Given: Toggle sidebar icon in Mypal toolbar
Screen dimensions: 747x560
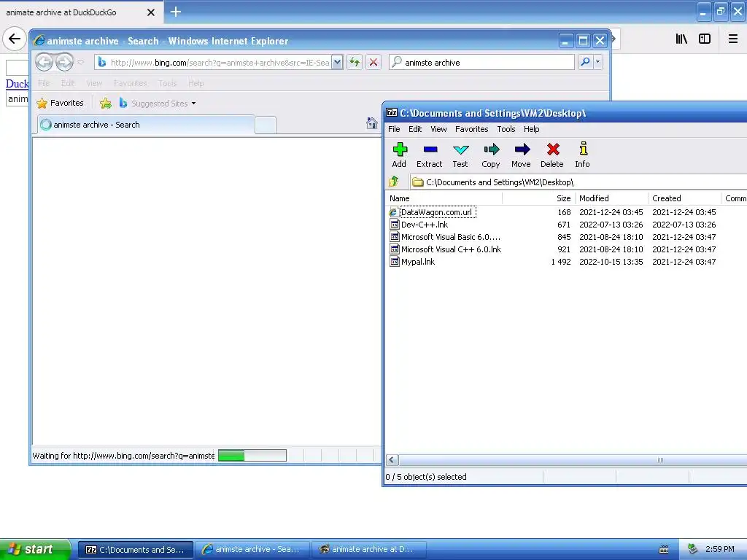Looking at the screenshot, I should [705, 39].
